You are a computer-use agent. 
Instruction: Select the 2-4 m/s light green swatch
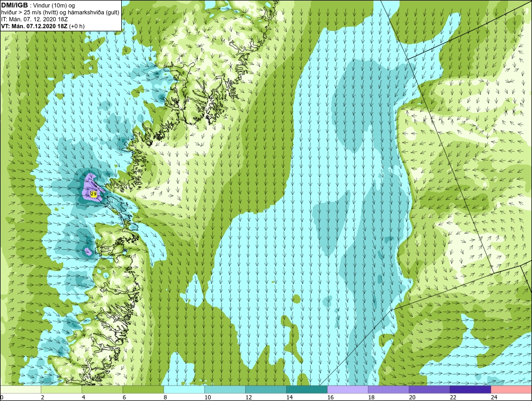click(61, 389)
